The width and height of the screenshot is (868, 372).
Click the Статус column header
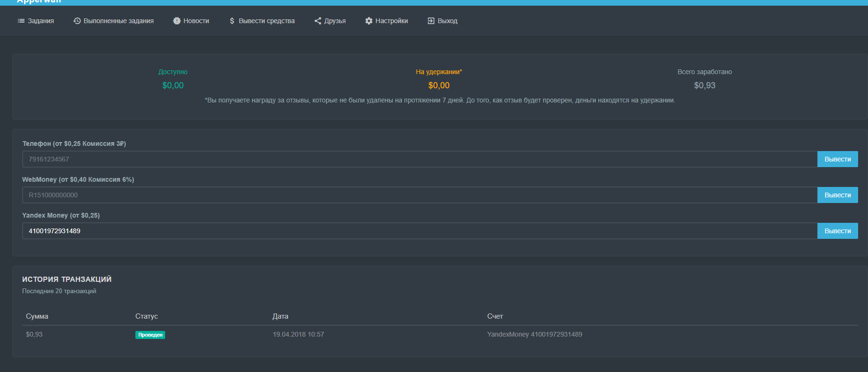pos(147,316)
